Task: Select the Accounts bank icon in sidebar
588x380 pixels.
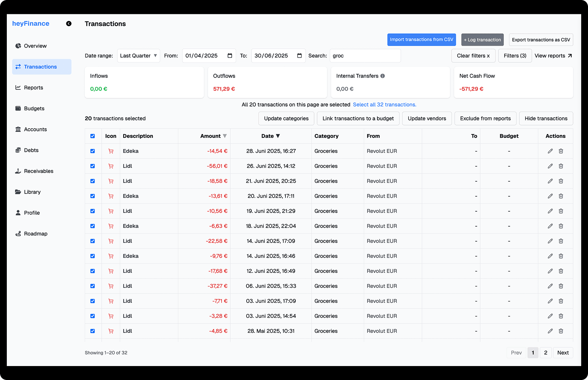Action: pos(18,129)
